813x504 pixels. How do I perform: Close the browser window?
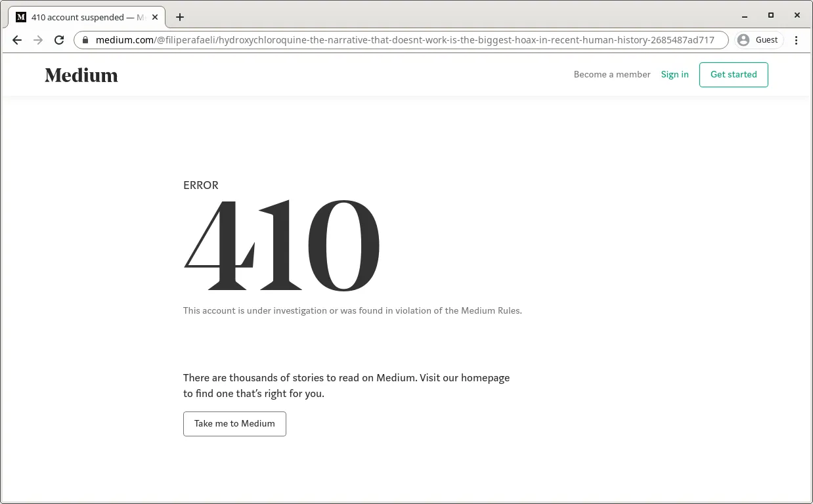click(x=797, y=16)
